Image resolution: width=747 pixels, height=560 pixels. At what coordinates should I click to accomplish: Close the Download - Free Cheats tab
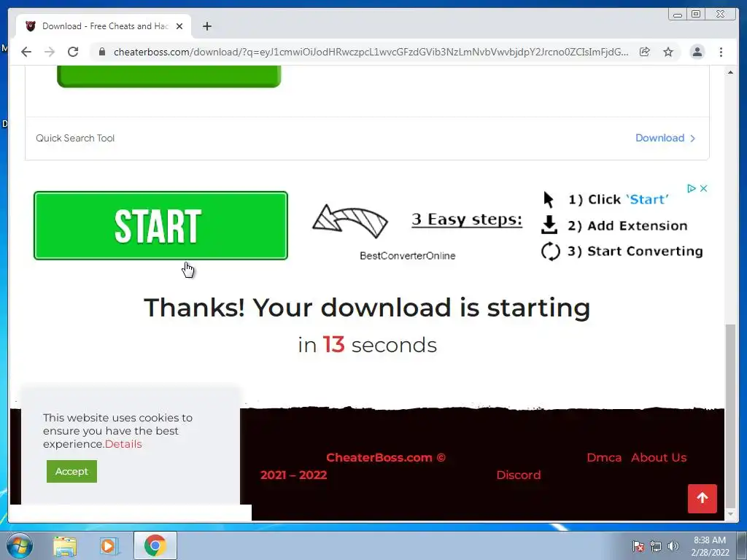179,26
